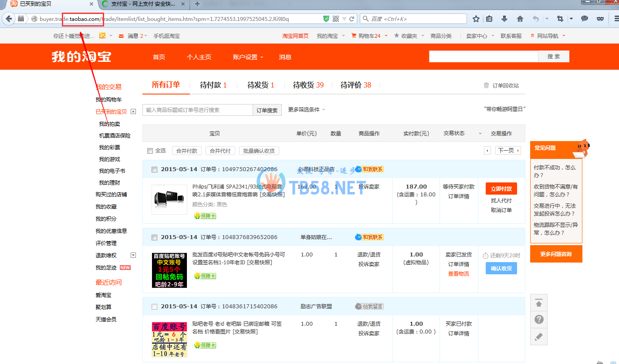Viewport: 619px width, 364px height.
Task: Open the downloads arrow icon in the toolbar
Action: (x=504, y=19)
